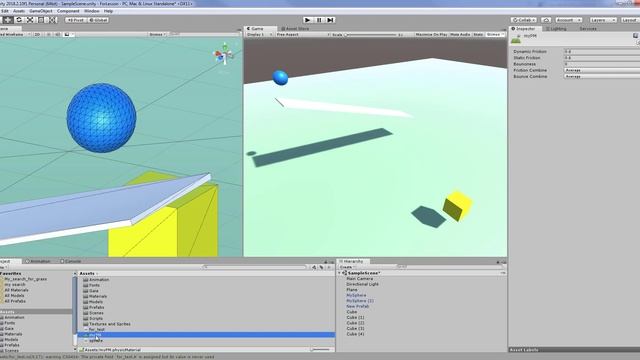
Task: Open the GameObject menu
Action: 40,11
